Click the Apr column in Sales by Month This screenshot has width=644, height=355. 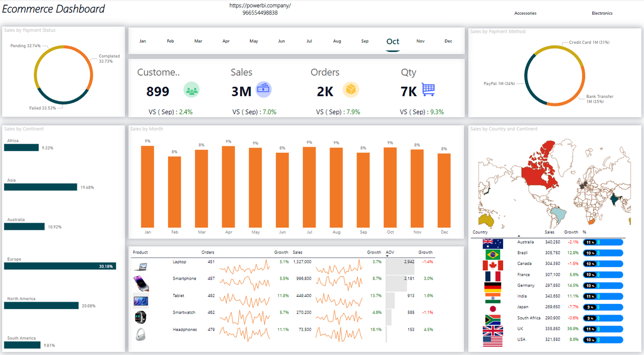(x=228, y=187)
